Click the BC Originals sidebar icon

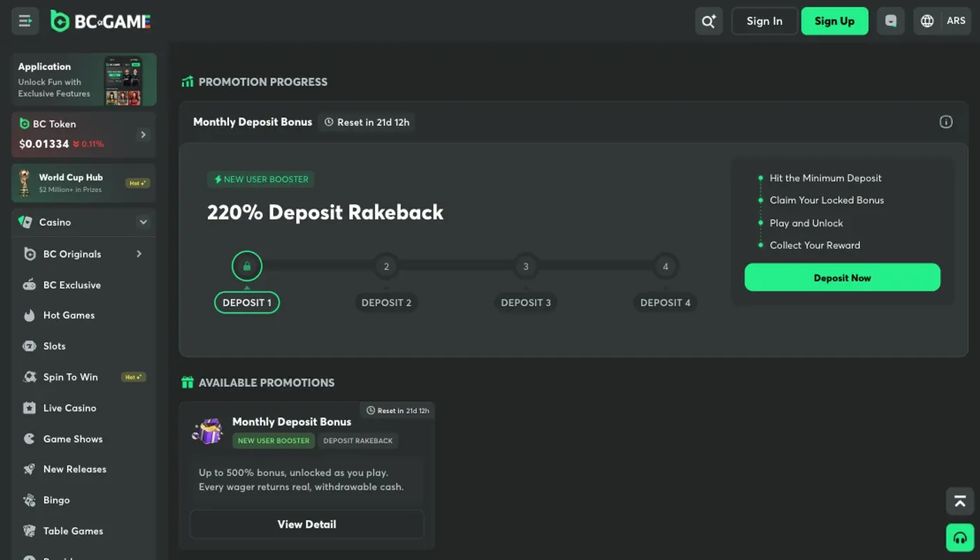pyautogui.click(x=29, y=254)
